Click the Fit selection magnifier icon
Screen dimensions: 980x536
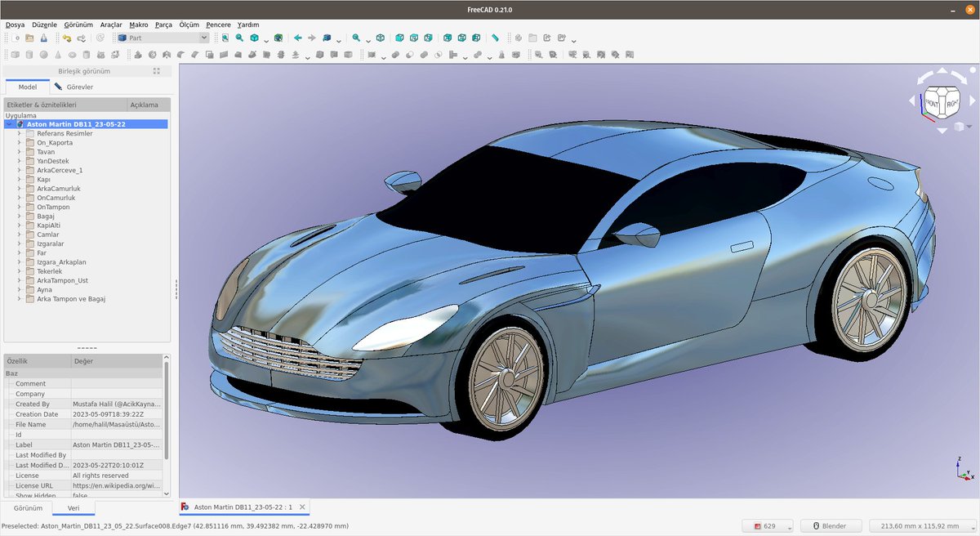(x=239, y=38)
